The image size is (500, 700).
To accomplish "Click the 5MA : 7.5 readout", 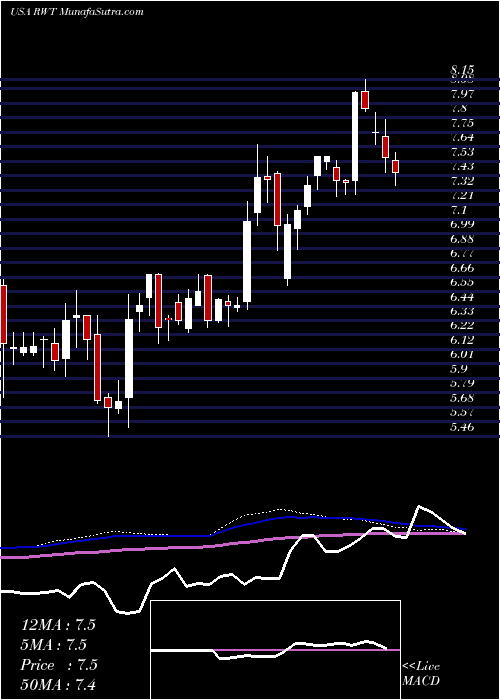I will (x=54, y=645).
